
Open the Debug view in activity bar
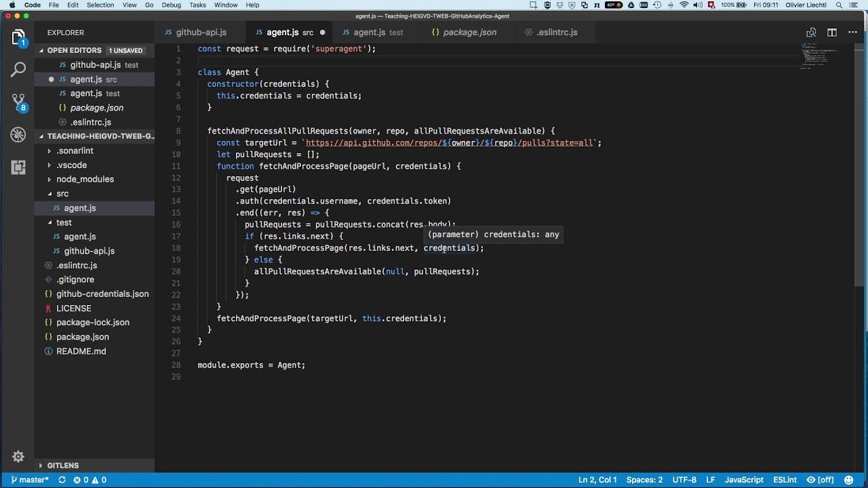tap(18, 135)
